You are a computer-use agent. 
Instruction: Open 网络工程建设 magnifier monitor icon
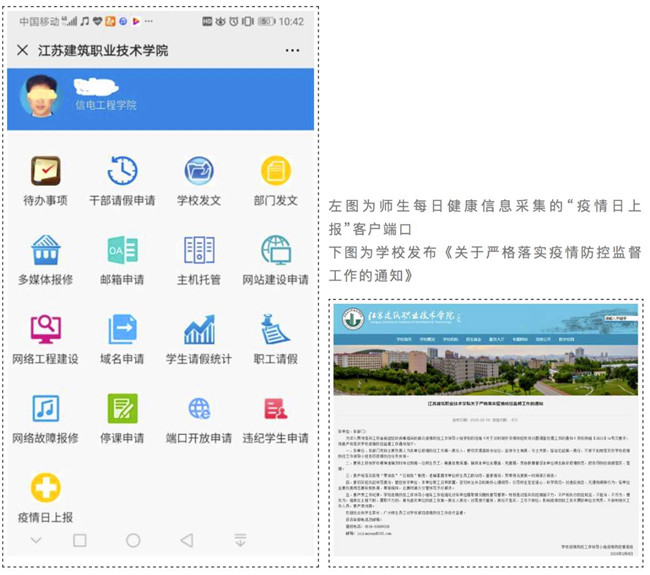pos(46,329)
